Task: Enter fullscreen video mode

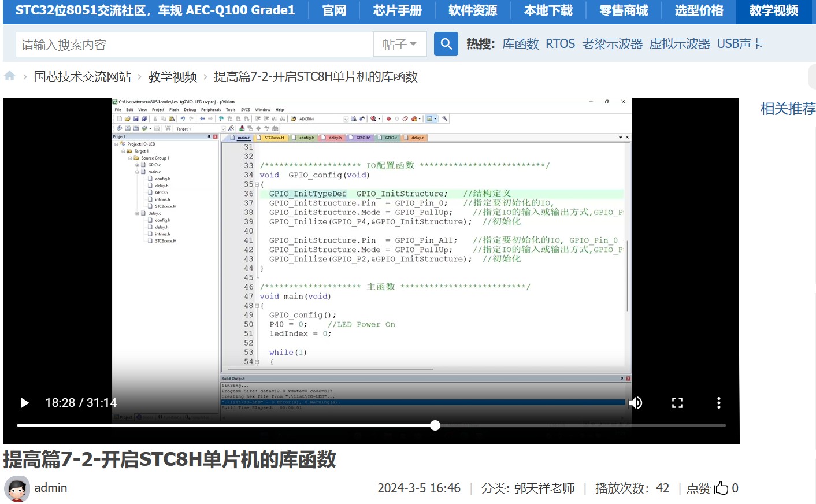Action: [x=677, y=403]
